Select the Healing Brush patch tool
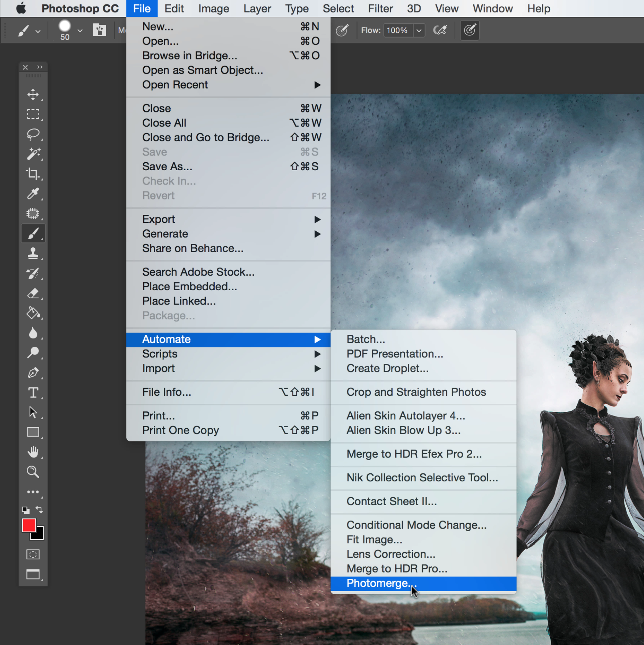 click(33, 213)
